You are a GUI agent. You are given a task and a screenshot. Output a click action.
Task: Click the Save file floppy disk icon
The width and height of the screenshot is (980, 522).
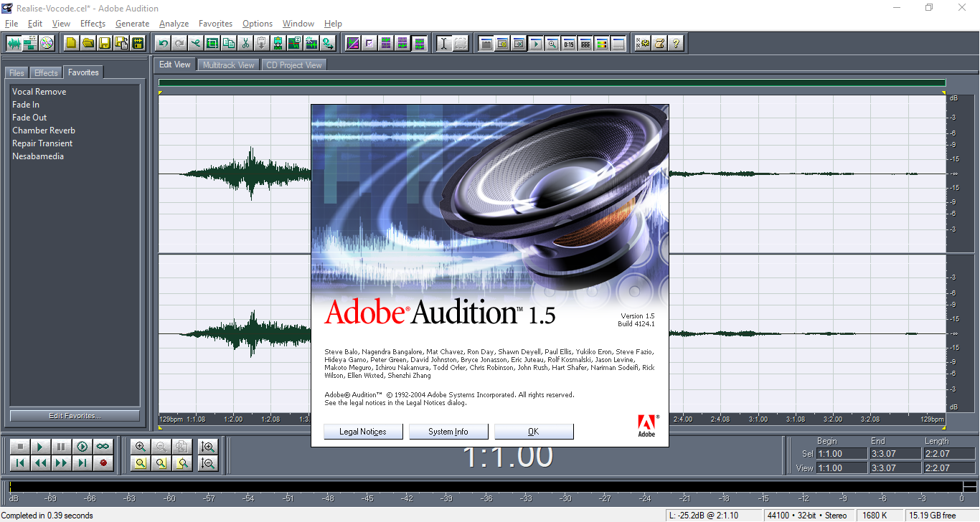coord(105,43)
